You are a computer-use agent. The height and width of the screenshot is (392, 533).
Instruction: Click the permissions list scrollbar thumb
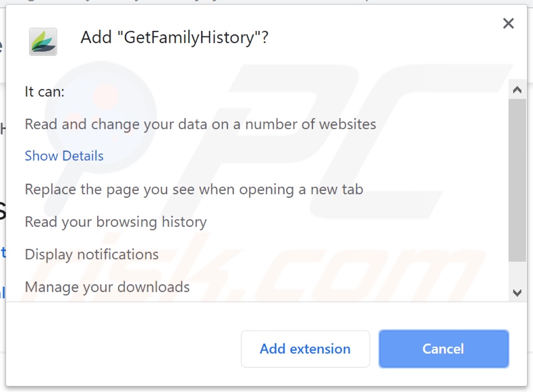point(517,179)
